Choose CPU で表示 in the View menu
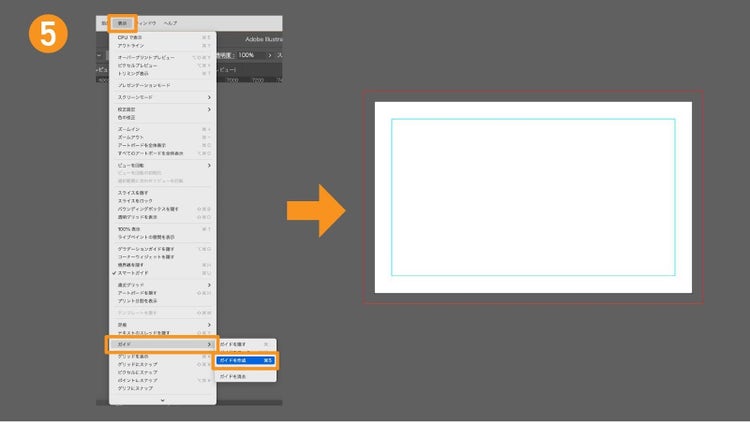This screenshot has height=422, width=750. pos(163,37)
